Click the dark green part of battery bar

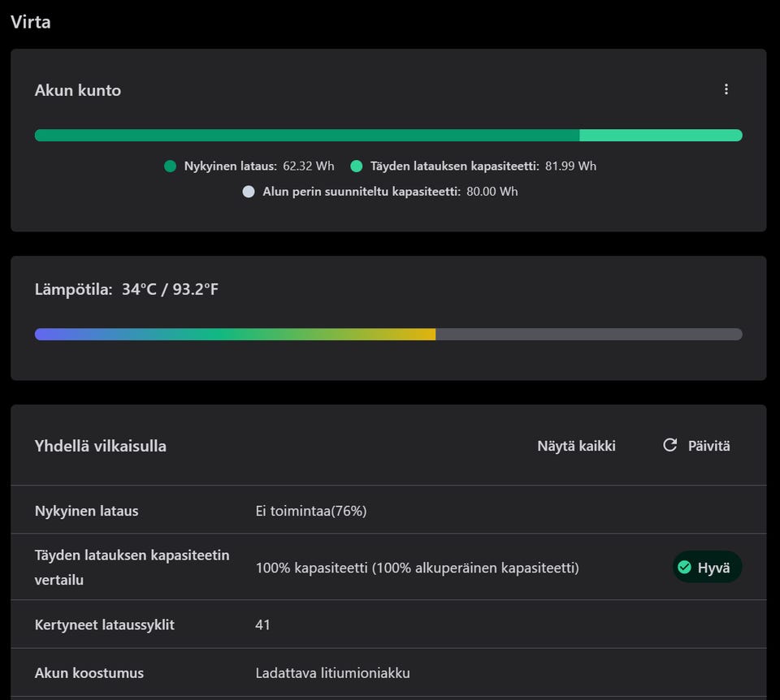point(306,136)
